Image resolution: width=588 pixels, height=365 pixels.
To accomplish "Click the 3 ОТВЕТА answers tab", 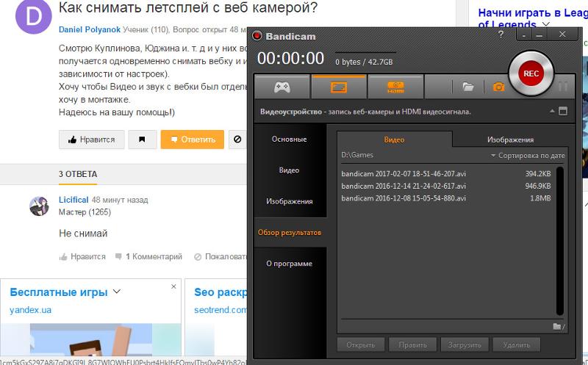I will coord(78,174).
